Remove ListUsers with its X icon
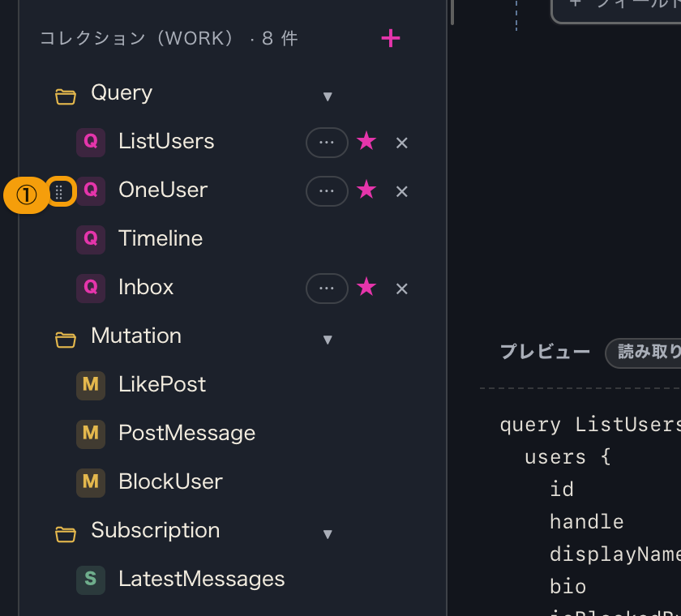Image resolution: width=681 pixels, height=616 pixels. (402, 143)
